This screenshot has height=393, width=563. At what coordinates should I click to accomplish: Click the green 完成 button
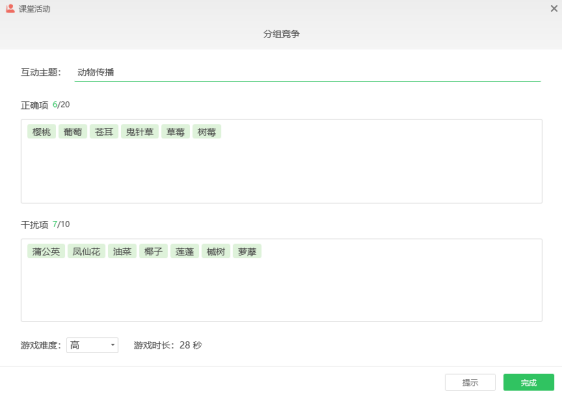(x=529, y=383)
